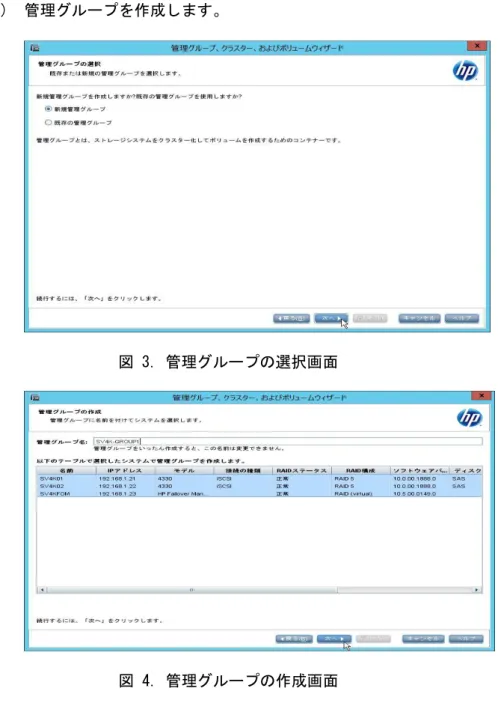
Task: Click the hp logo in the 管理グループの作成 window
Action: tap(469, 418)
